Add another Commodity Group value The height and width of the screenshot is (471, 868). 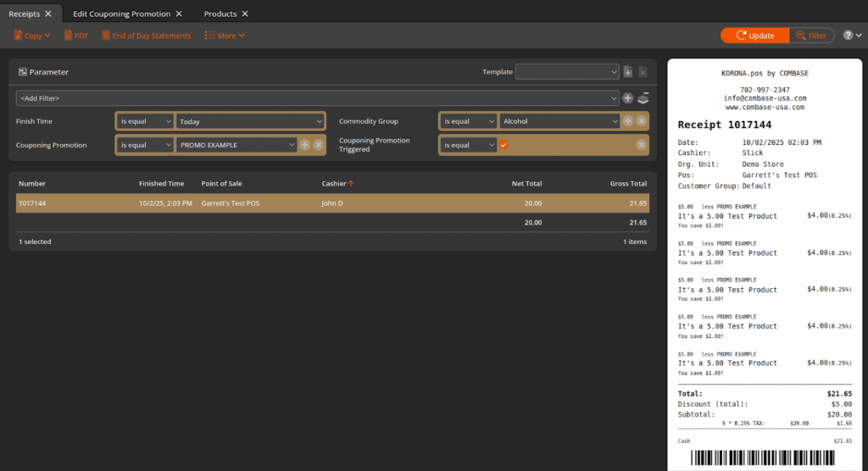click(628, 121)
